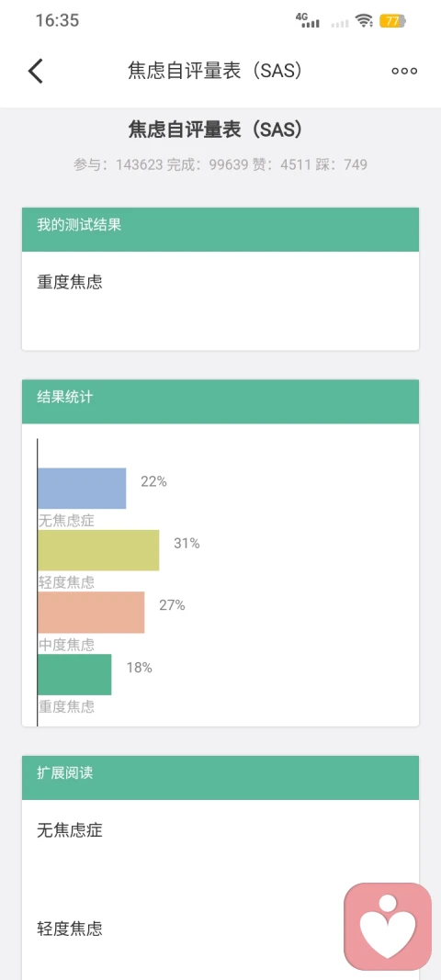Tap the 4G signal strength icon
This screenshot has width=441, height=980.
tap(307, 20)
